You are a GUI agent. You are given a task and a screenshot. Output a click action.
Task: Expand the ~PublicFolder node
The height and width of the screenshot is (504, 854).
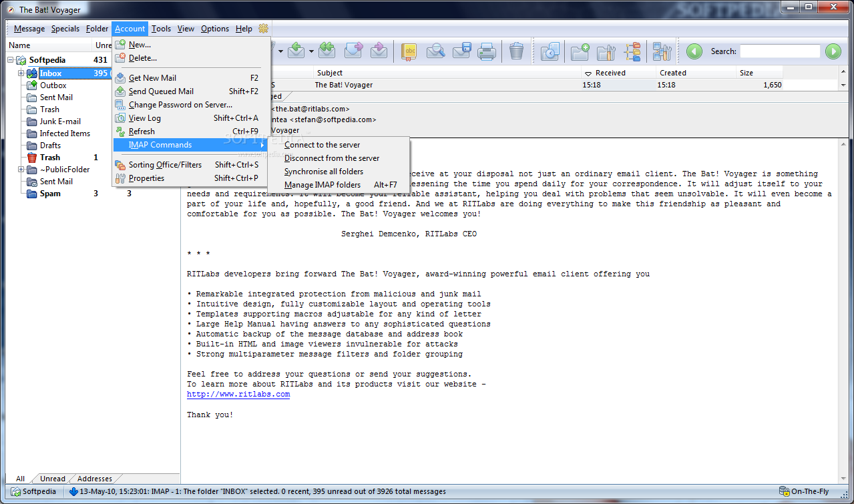(x=21, y=170)
